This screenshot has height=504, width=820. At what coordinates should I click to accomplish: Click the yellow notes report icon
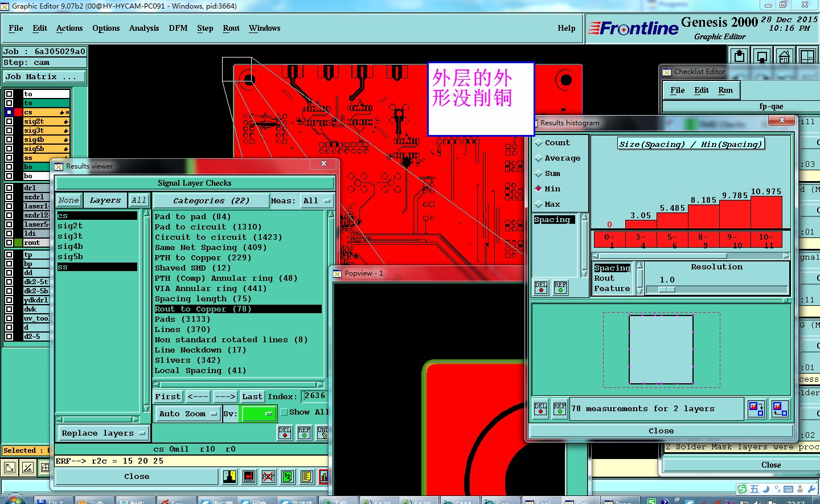pos(307,476)
